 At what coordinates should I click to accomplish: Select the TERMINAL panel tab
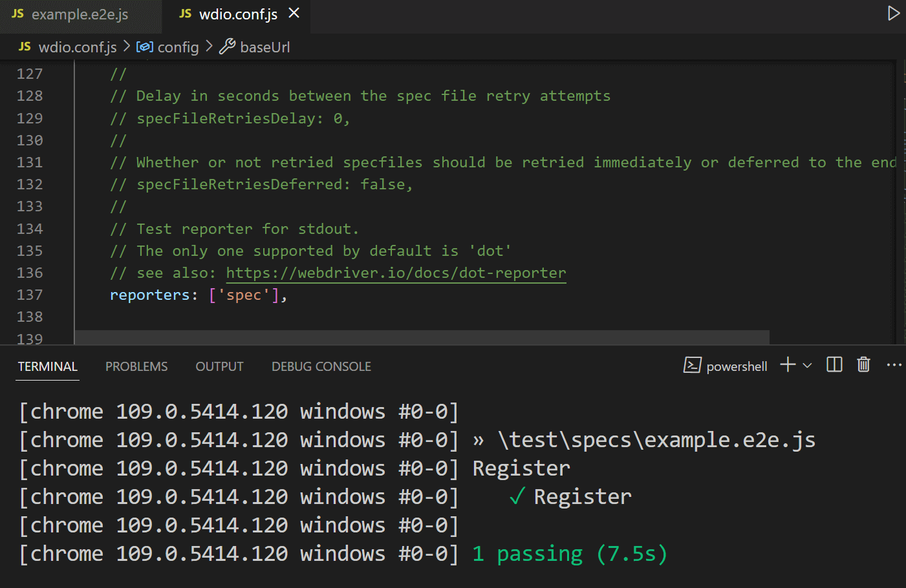(x=48, y=366)
